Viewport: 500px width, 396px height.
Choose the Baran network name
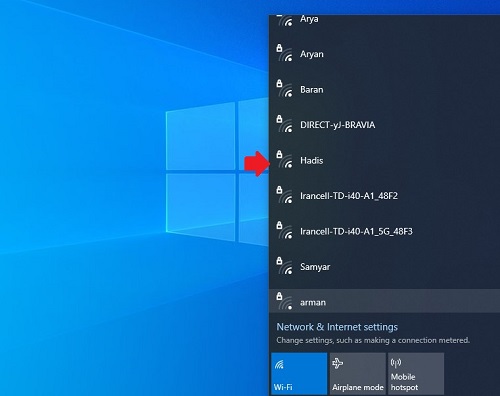(x=312, y=90)
